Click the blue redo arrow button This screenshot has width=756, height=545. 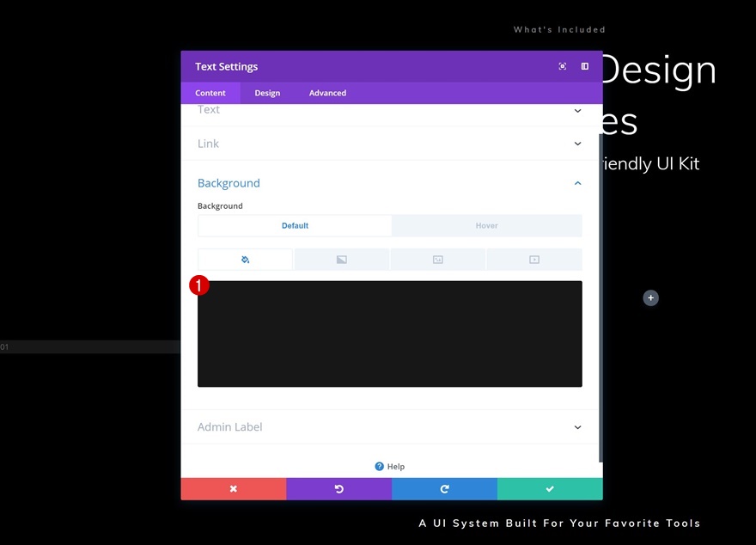444,488
